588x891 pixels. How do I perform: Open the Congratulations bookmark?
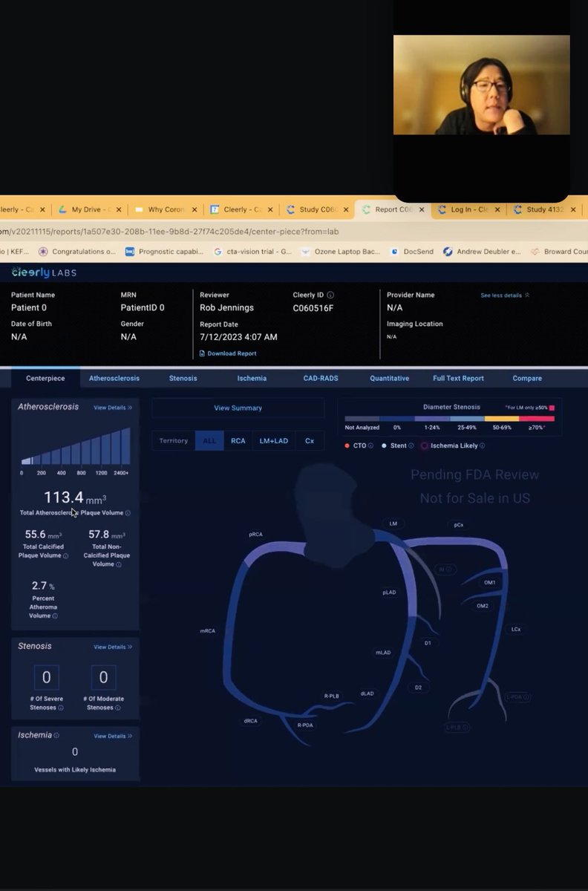click(x=77, y=252)
